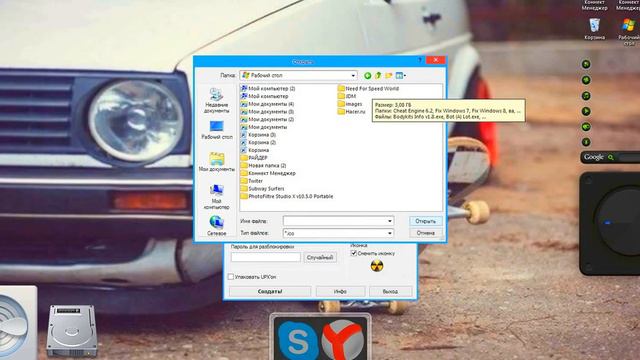The width and height of the screenshot is (640, 360).
Task: Select the images folder
Action: [x=350, y=104]
